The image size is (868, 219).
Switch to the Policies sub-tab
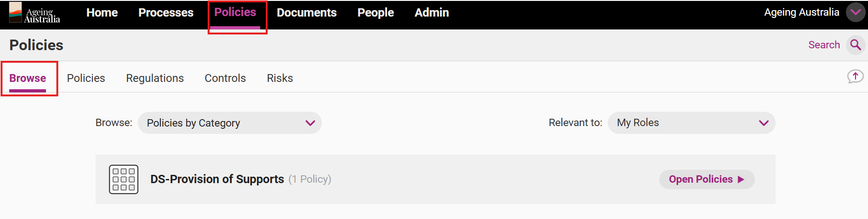point(86,78)
